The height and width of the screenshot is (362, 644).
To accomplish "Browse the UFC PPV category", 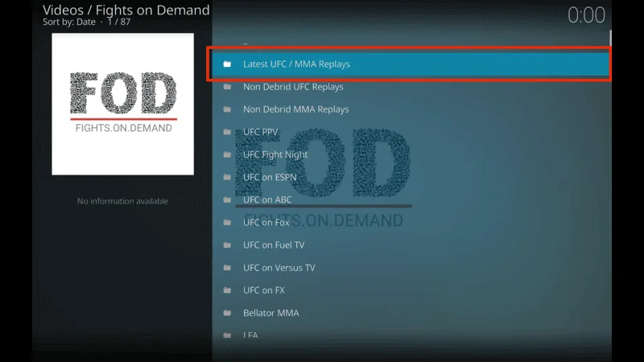I will (411, 132).
